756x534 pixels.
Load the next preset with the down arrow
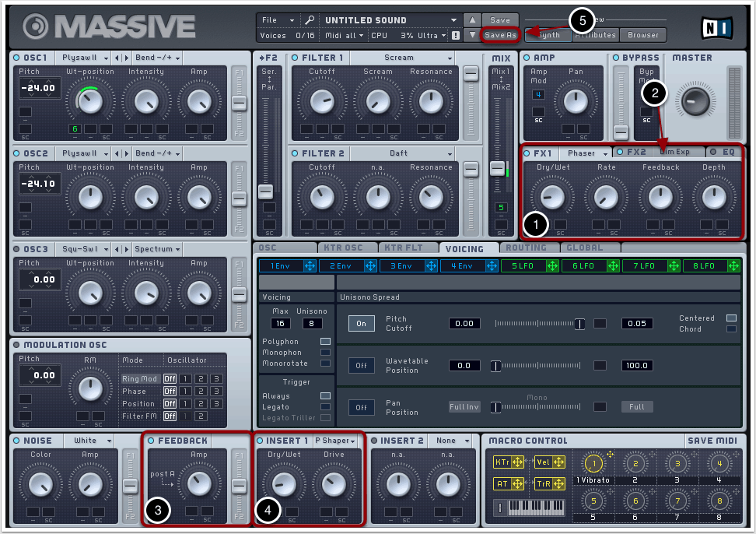(x=472, y=35)
